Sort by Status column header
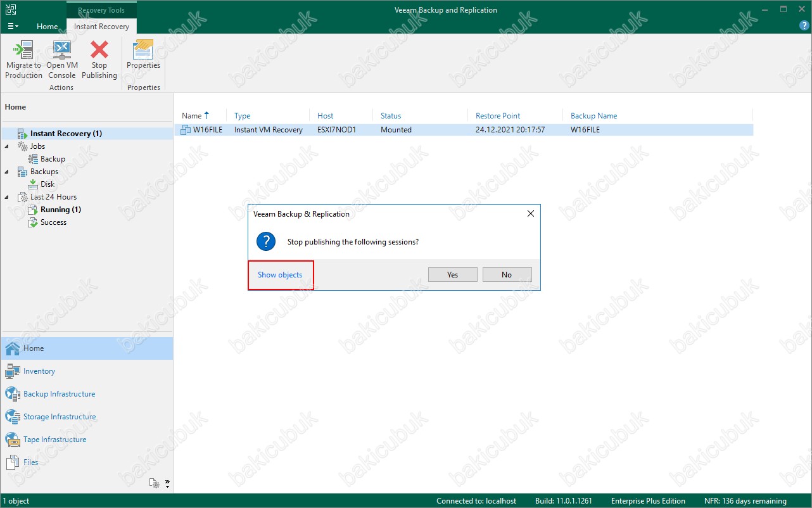The height and width of the screenshot is (508, 812). [391, 116]
